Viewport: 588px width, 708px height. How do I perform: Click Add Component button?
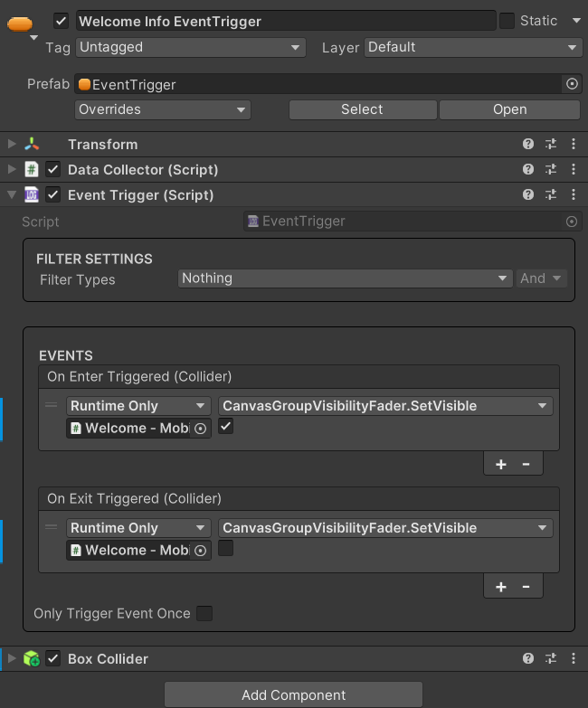pos(294,694)
